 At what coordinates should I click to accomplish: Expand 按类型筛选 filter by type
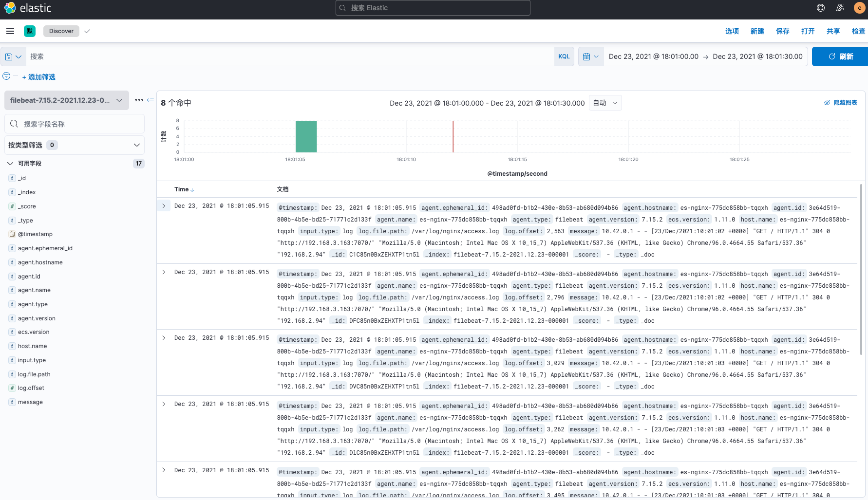pos(75,145)
